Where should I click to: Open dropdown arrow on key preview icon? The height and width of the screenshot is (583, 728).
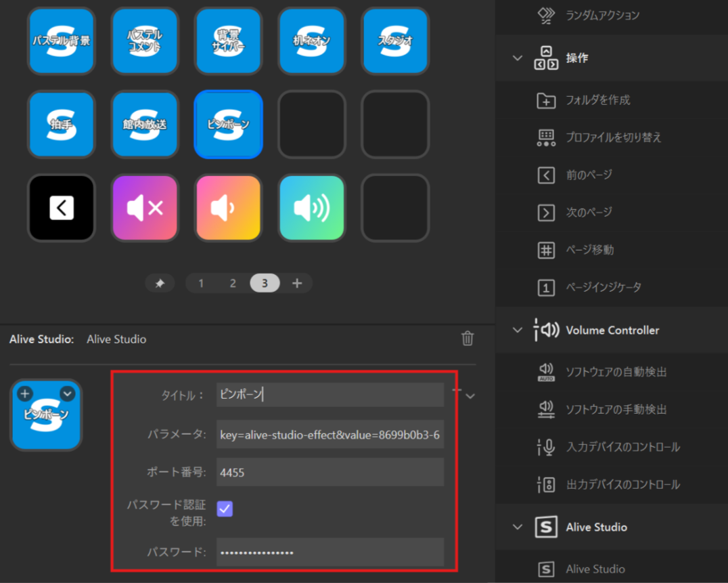tap(67, 393)
